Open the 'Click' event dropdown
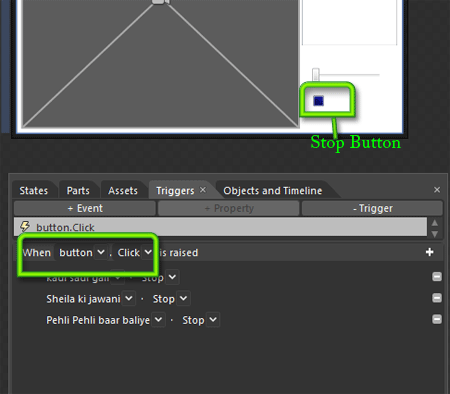Viewport: 450px width, 394px height. [148, 252]
